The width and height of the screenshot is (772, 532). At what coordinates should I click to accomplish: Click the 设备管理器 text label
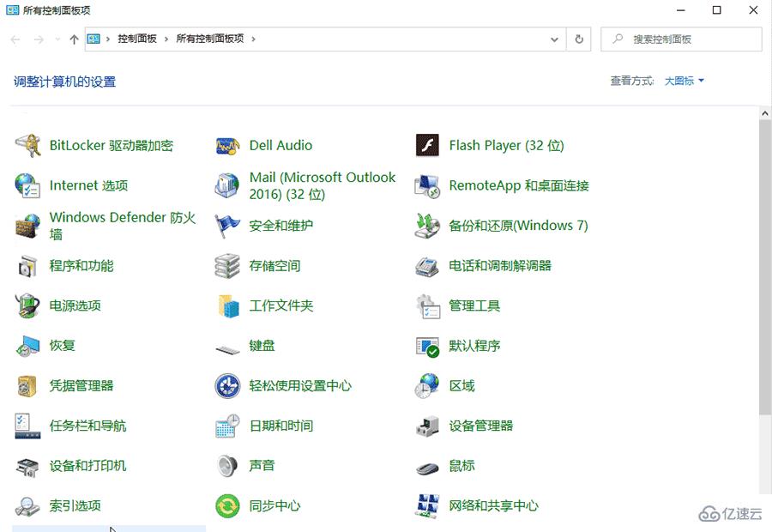480,426
